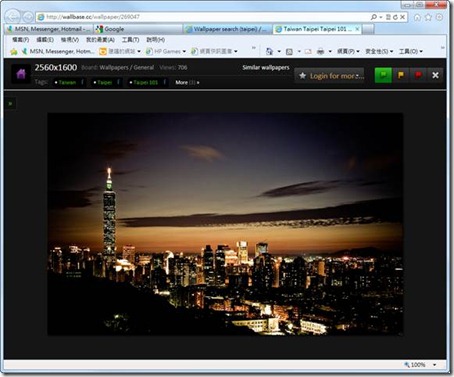Open the Print dropdown arrow
Viewport: 454px width, 377px height.
[x=330, y=51]
